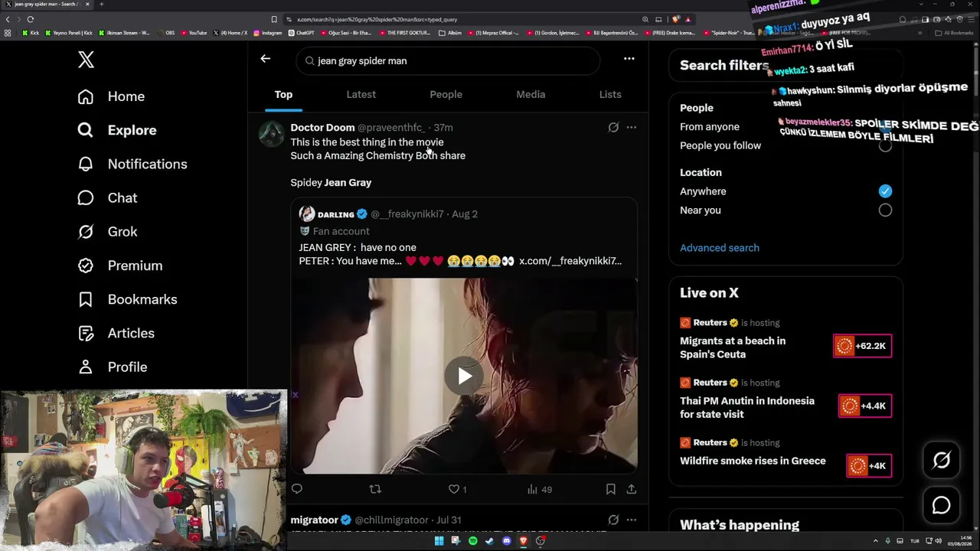Open the floating chat messages button
This screenshot has height=551, width=980.
(x=941, y=505)
